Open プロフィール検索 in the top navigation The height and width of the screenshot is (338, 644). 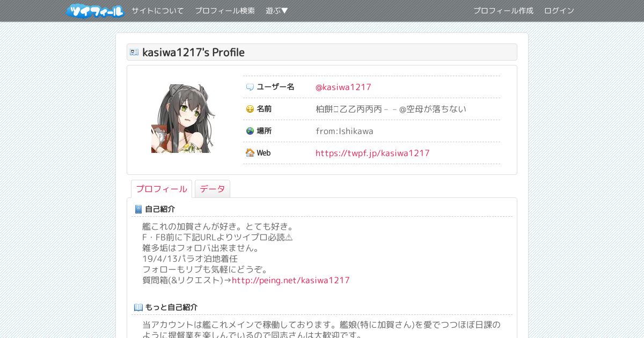coord(225,11)
